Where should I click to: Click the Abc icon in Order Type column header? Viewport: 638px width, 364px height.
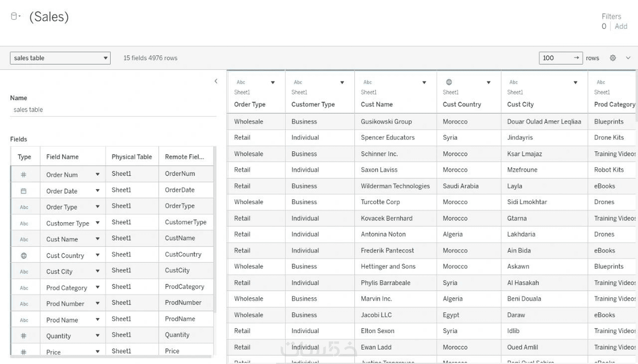pos(241,82)
